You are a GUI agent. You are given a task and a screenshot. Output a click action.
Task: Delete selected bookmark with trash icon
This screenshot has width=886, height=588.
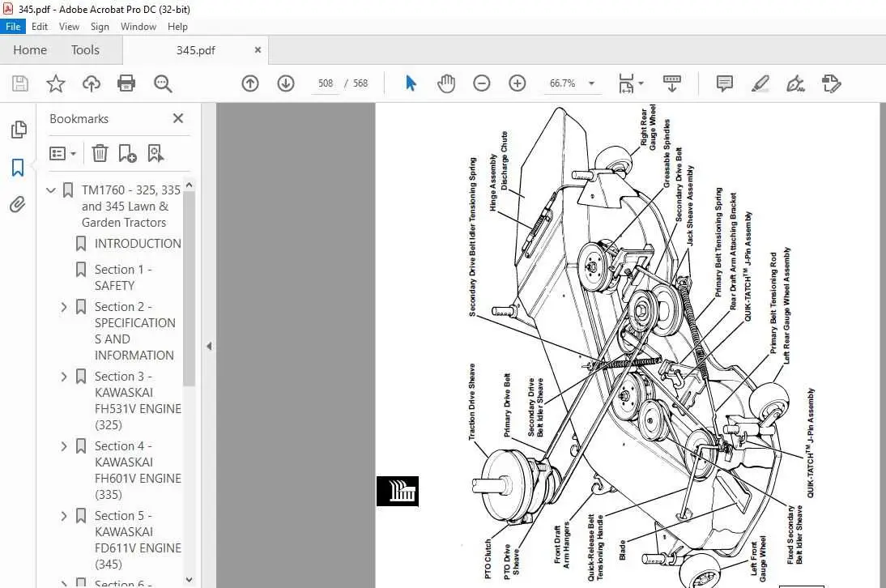100,153
